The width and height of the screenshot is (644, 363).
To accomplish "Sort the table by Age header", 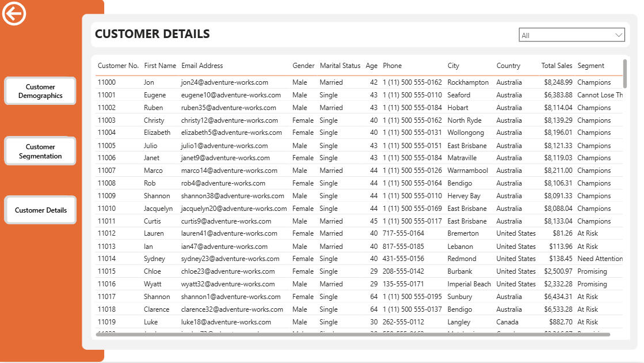I will (371, 66).
